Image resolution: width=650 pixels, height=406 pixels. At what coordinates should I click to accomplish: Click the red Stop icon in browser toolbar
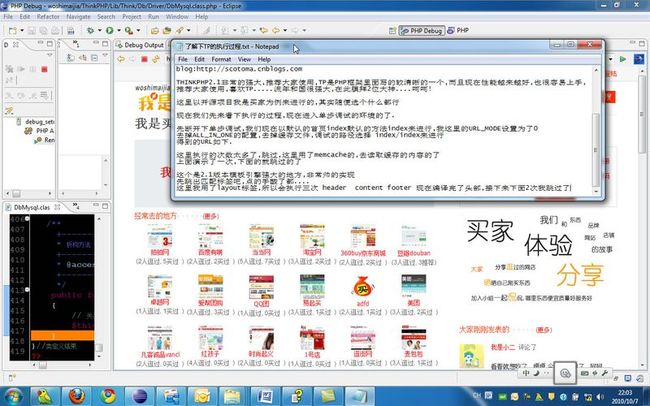point(144,59)
